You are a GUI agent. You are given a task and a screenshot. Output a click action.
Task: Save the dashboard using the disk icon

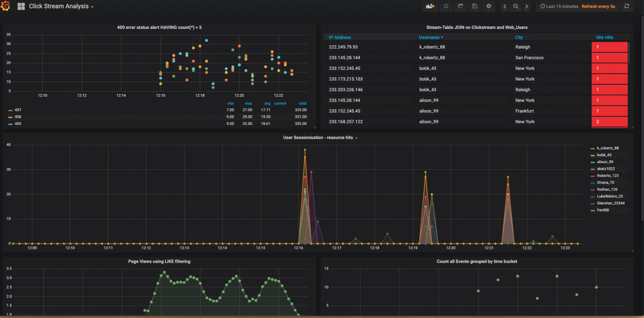474,6
